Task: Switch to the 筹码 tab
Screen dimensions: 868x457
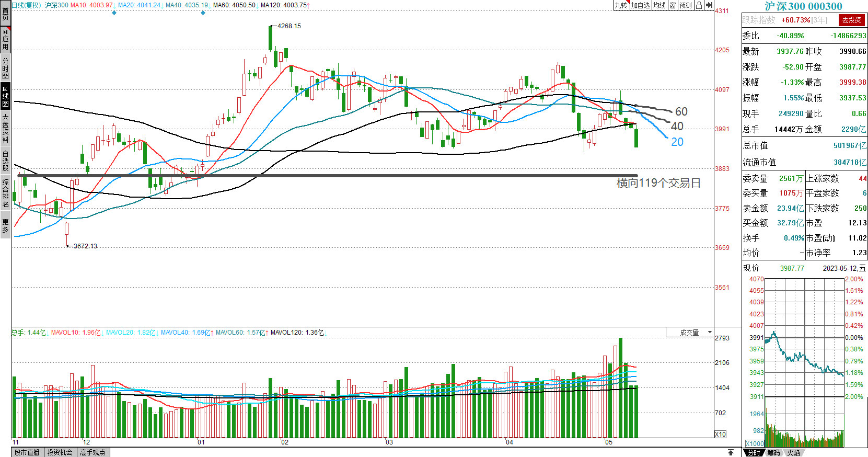Action: point(774,453)
